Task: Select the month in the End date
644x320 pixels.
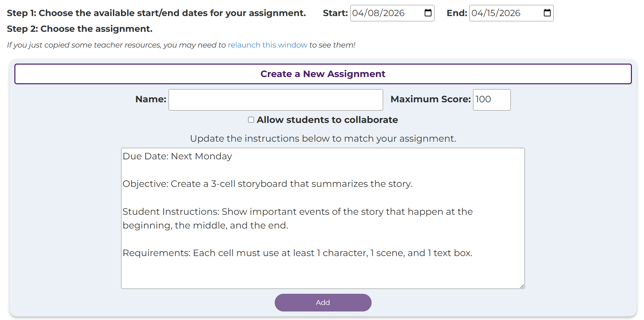Action: click(477, 13)
